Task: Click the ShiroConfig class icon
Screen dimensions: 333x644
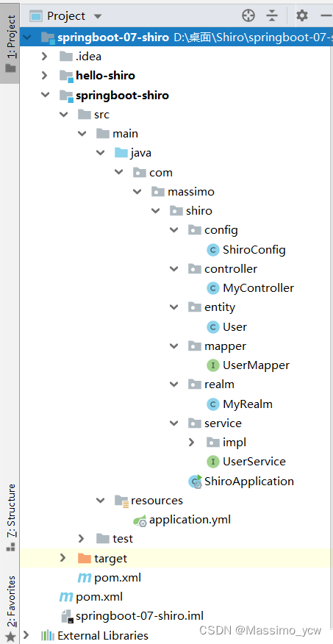Action: tap(212, 249)
